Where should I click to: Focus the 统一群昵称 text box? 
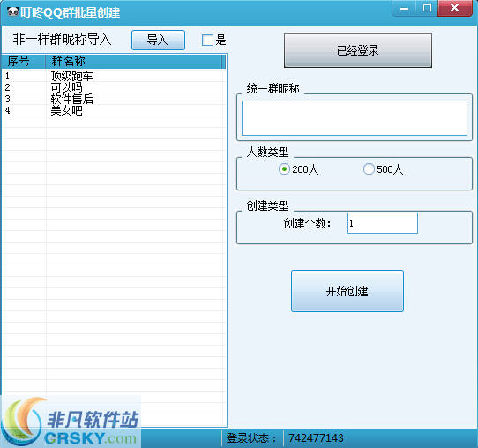[x=355, y=118]
